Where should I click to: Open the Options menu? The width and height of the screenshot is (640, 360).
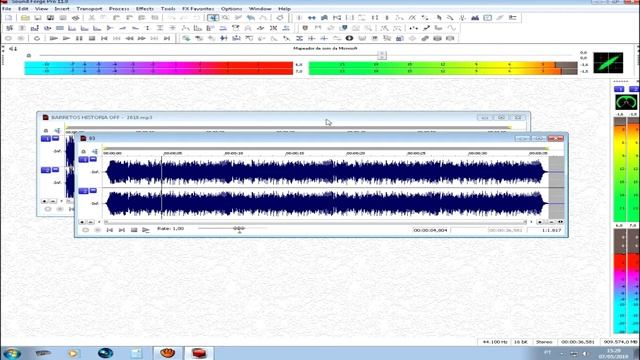(231, 9)
